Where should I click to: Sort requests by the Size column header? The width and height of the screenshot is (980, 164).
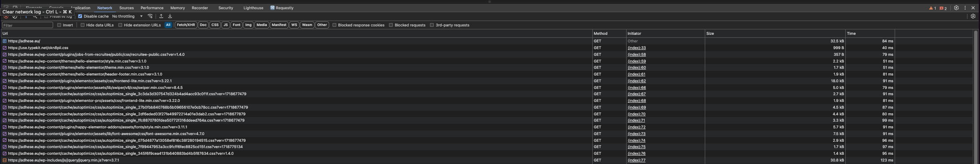(x=775, y=34)
